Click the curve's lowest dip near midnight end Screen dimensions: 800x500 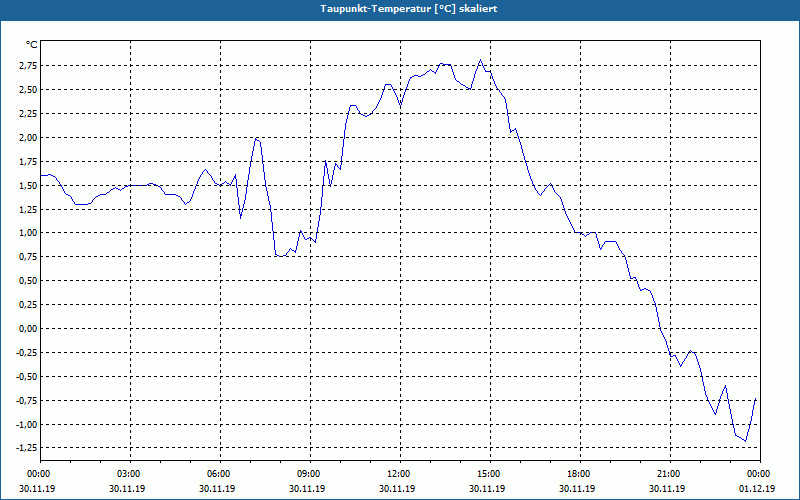click(x=745, y=441)
